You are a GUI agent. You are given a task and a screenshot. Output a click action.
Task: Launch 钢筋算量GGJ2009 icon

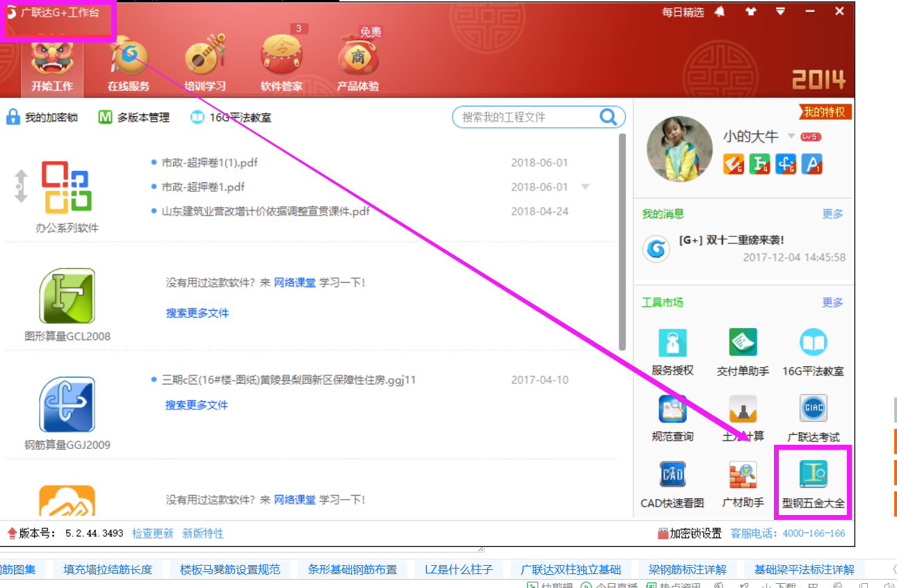point(67,405)
